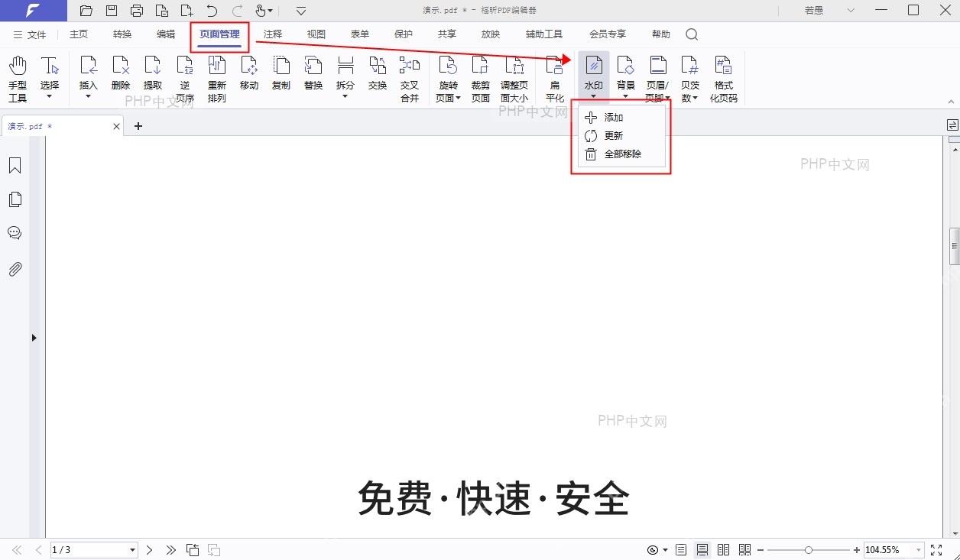Open the account name dropdown arrow

[x=851, y=11]
